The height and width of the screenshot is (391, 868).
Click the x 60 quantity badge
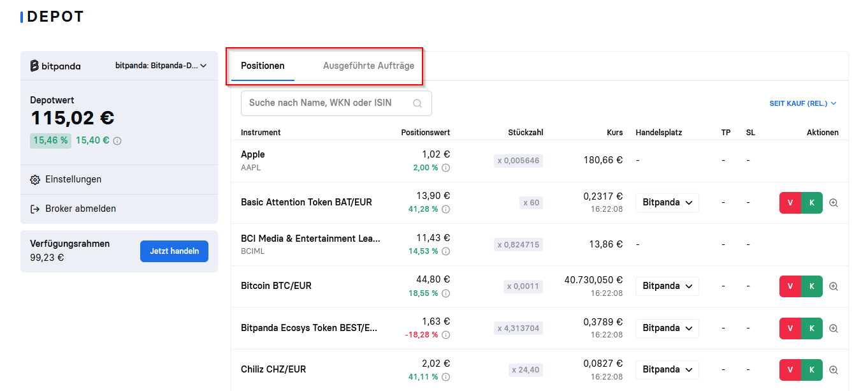pos(531,203)
